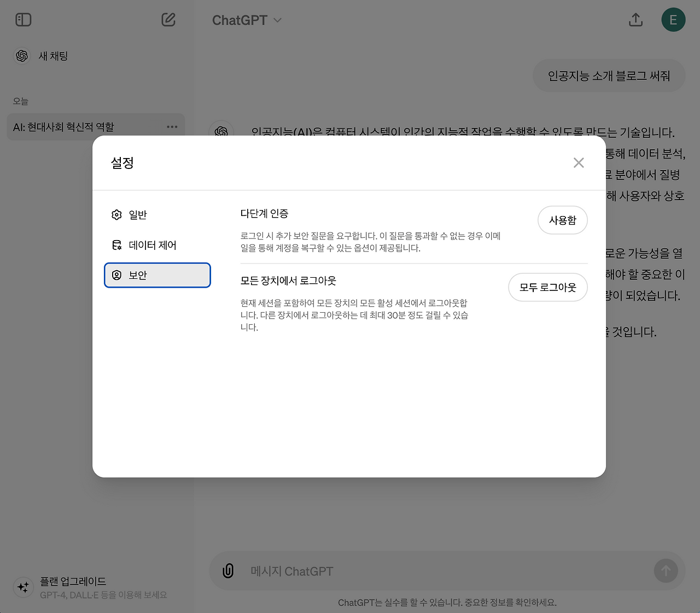The height and width of the screenshot is (613, 700).
Task: Open the ChatGPT model selector dropdown
Action: (x=247, y=20)
